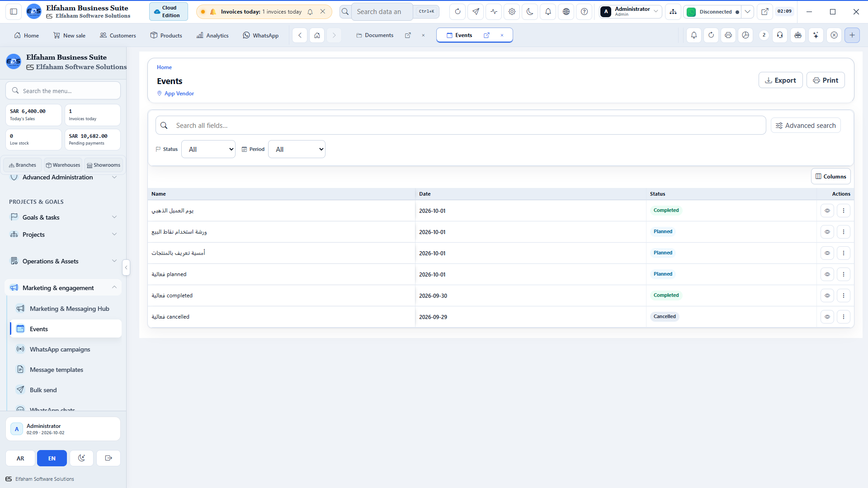Screen dimensions: 868x488
Task: Click the Home breadcrumb link
Action: pyautogui.click(x=164, y=67)
